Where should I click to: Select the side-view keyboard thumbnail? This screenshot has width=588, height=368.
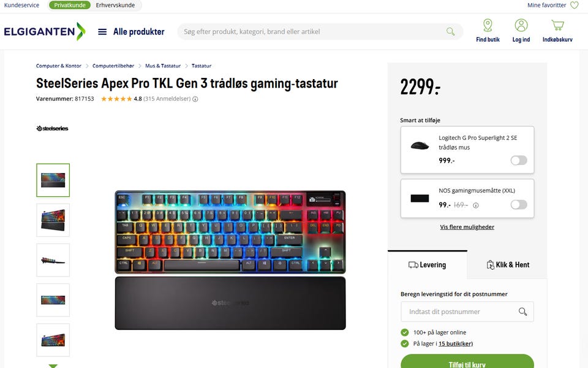point(53,260)
